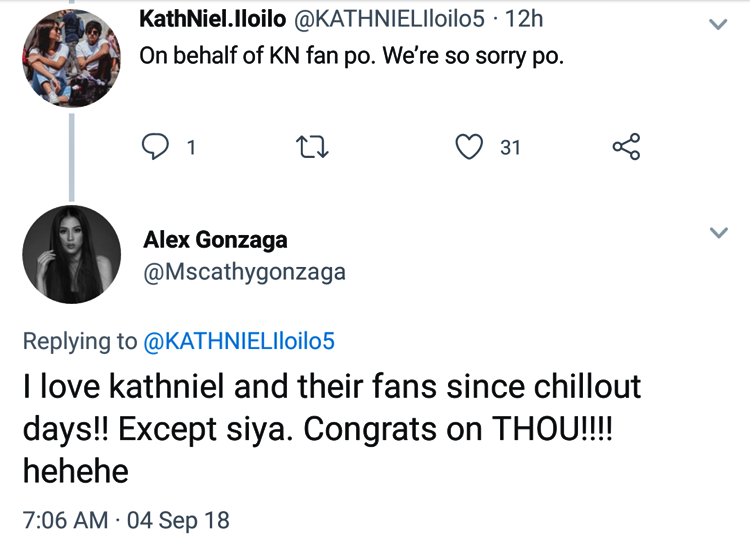Expand the Alex Gonzaga tweet options chevron
This screenshot has height=549, width=750.
(x=717, y=233)
